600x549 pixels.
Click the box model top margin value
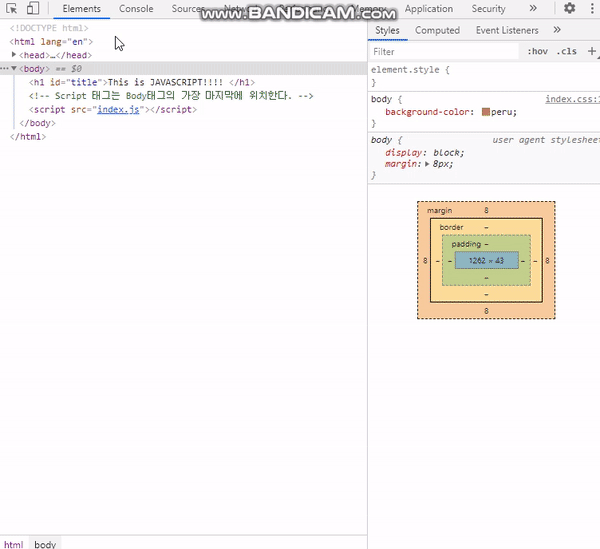point(486,210)
